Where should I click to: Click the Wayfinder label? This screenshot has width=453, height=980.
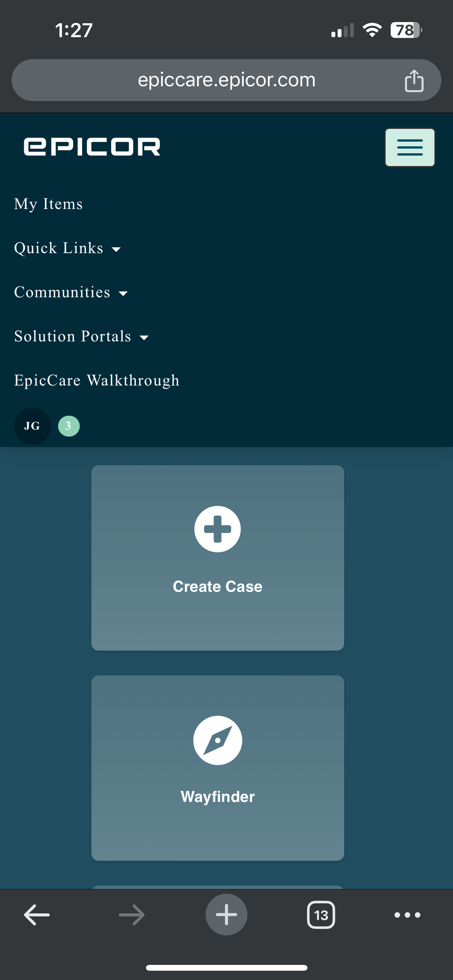(218, 797)
